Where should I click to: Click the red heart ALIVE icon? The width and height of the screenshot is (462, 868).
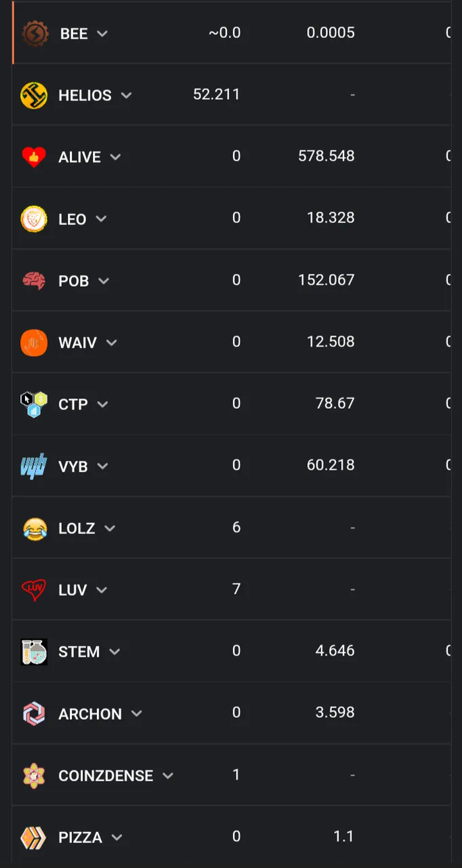[34, 157]
